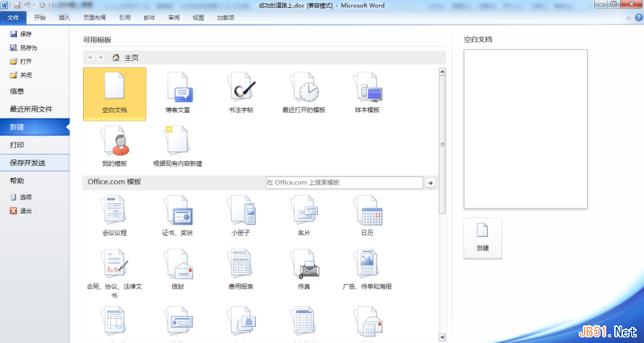Open the 传真 fax templates
Screen dimensions: 644x343
304,269
